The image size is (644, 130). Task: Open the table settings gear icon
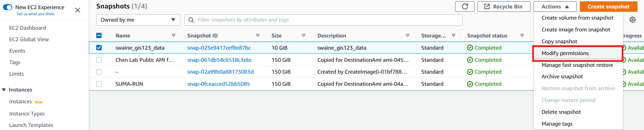click(x=633, y=20)
